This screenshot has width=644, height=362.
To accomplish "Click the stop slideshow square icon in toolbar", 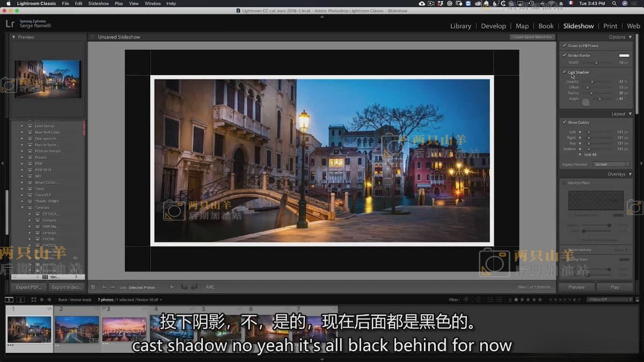I will point(93,287).
